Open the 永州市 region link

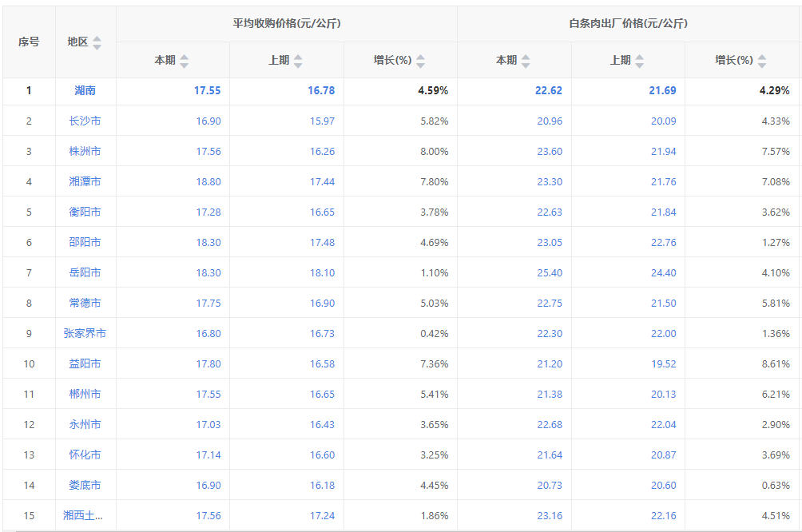point(85,425)
